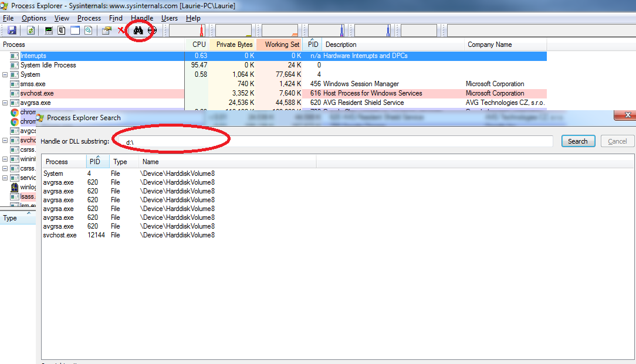Viewport: 636px width, 364px height.
Task: Select the Interrupts process row
Action: pos(273,56)
